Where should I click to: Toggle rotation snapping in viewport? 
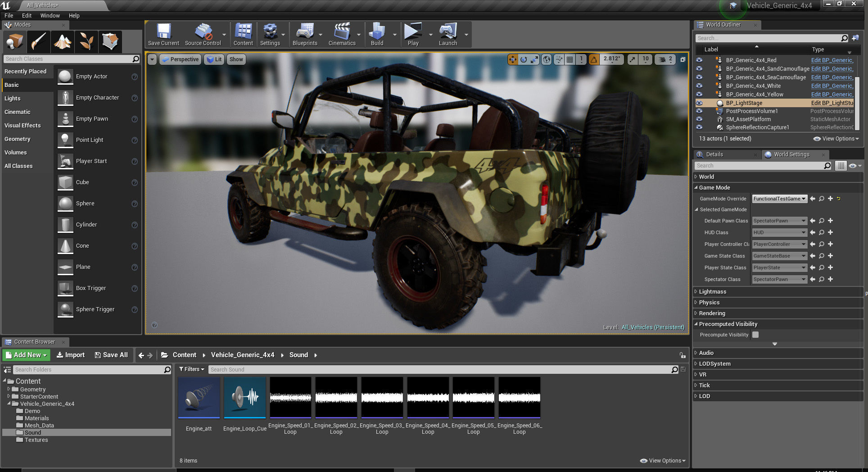pos(594,59)
